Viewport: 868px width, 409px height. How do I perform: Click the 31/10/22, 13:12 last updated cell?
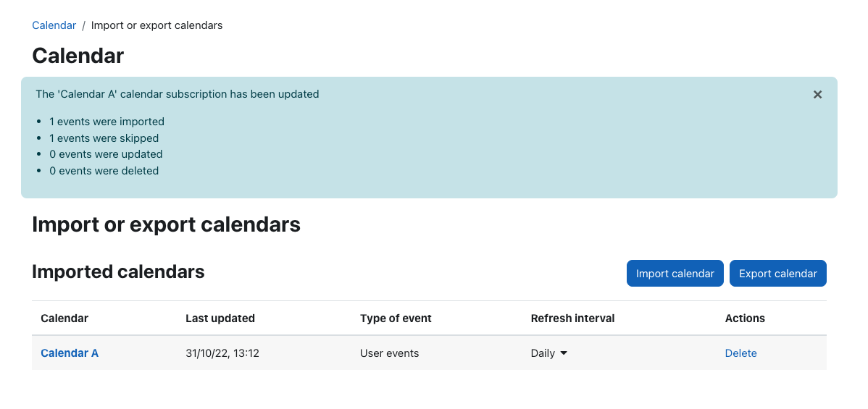point(222,353)
